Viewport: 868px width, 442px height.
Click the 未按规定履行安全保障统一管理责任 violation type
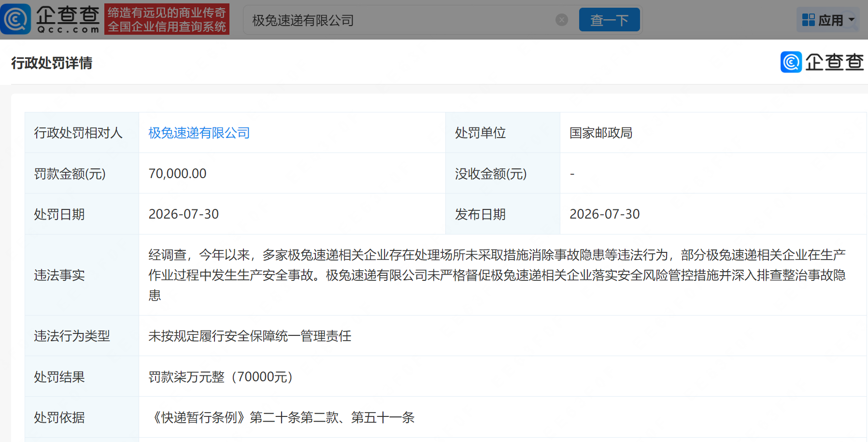coord(250,336)
